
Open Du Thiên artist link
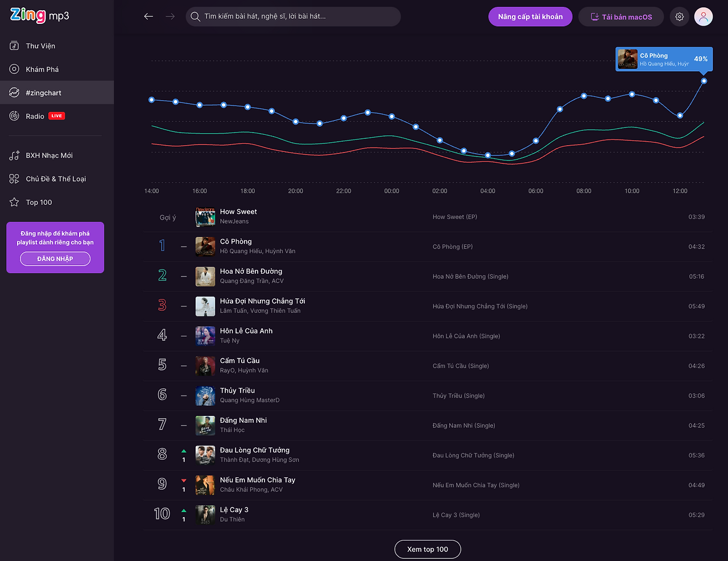232,519
